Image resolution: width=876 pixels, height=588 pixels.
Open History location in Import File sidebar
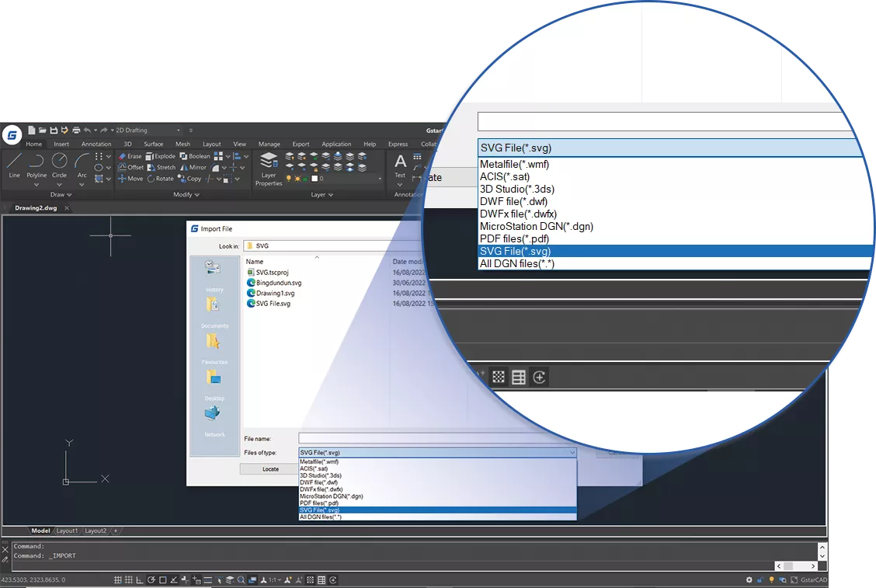tap(214, 277)
